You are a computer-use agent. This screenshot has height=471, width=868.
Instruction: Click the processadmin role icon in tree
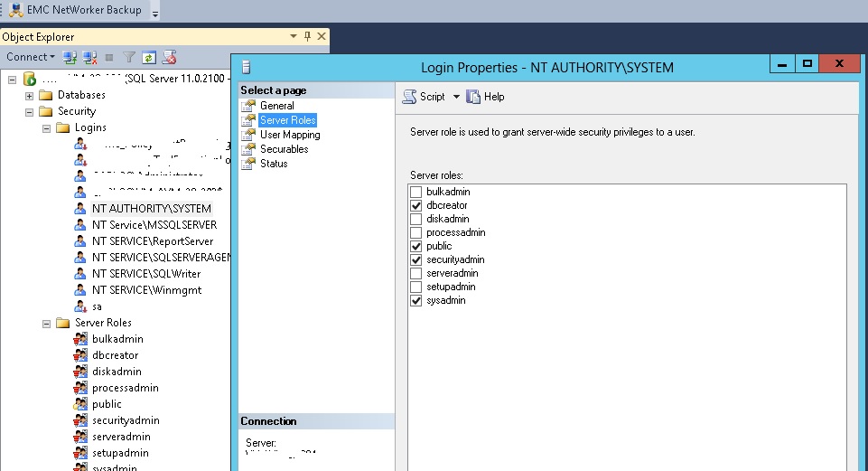pos(80,388)
